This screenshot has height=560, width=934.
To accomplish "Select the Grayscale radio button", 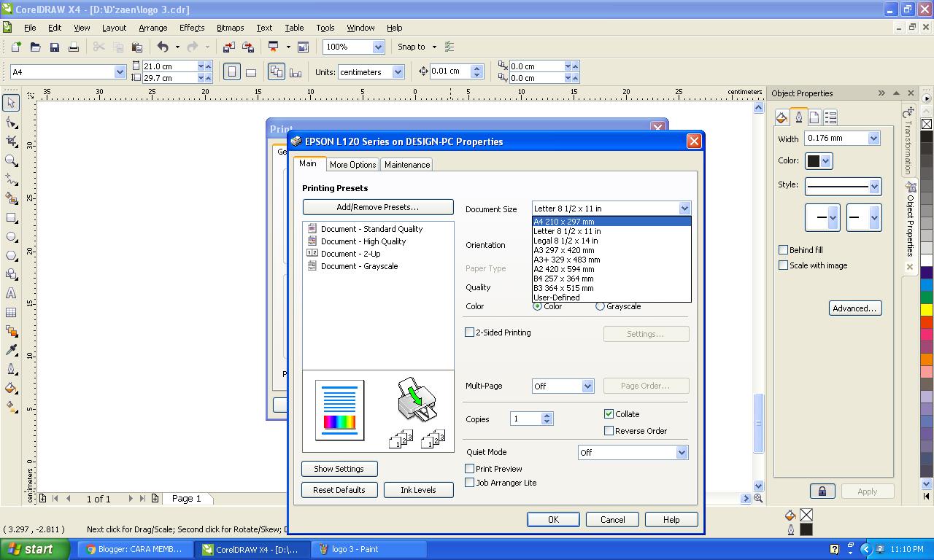I will (600, 306).
